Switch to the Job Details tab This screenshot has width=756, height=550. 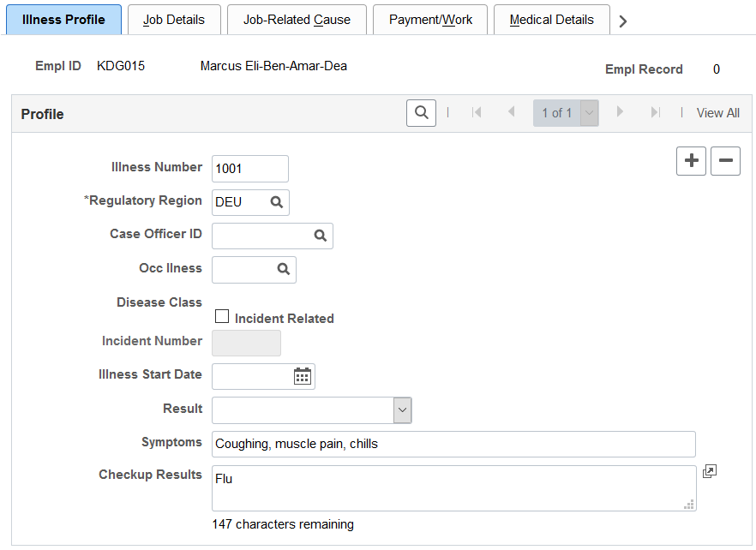tap(174, 20)
